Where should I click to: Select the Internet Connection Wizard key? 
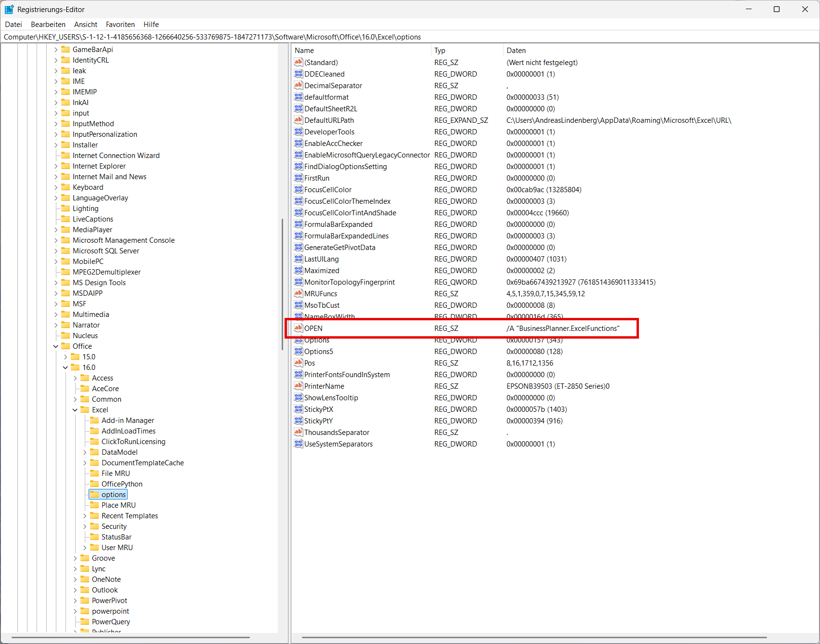(116, 156)
